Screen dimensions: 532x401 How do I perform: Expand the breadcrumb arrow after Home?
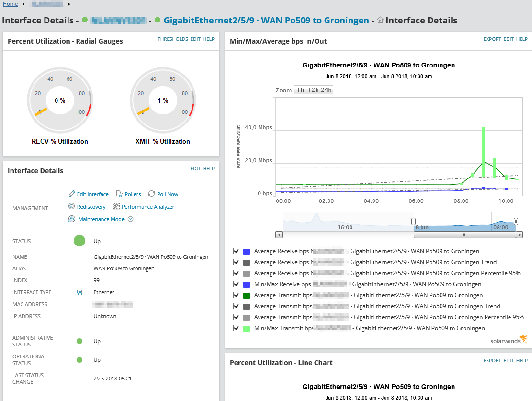click(23, 4)
